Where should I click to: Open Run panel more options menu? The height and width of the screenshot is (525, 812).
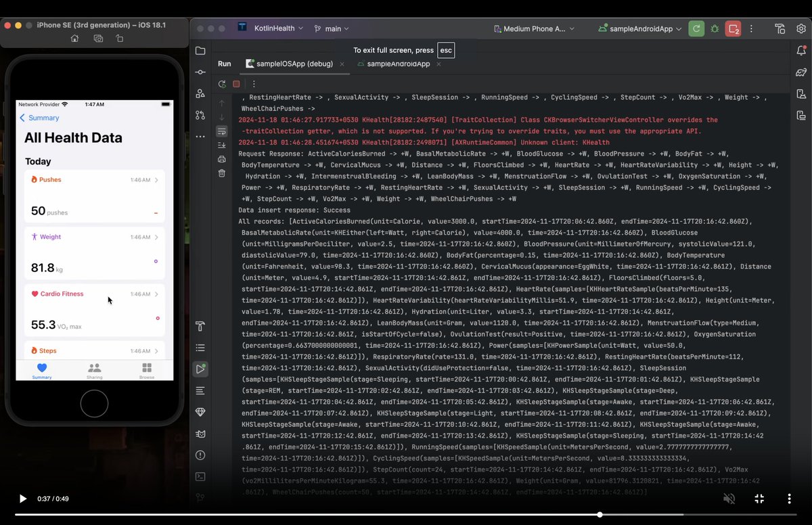(x=254, y=84)
